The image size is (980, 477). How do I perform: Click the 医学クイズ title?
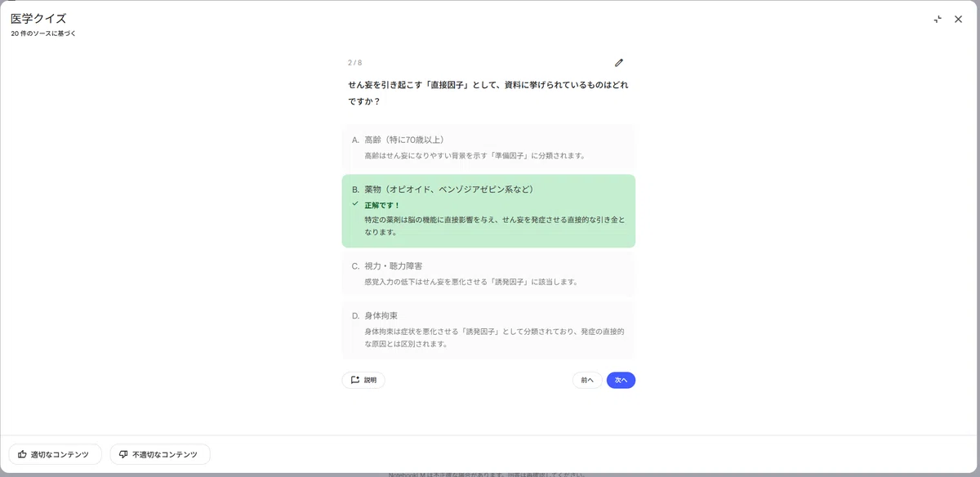38,18
